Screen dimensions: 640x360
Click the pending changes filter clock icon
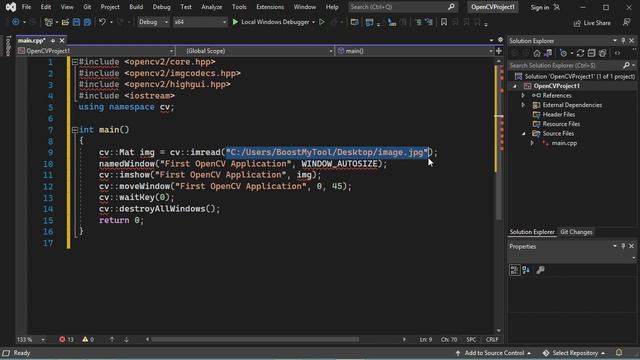[564, 53]
